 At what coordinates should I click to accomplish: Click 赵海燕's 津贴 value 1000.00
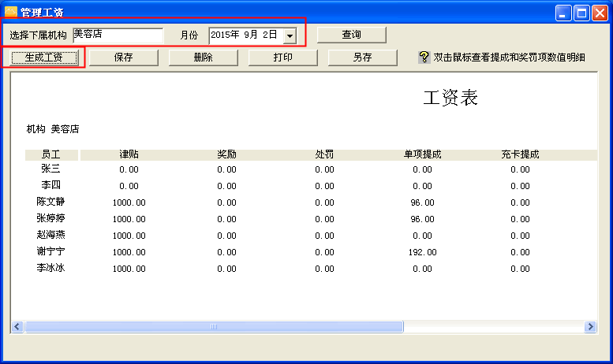[129, 236]
